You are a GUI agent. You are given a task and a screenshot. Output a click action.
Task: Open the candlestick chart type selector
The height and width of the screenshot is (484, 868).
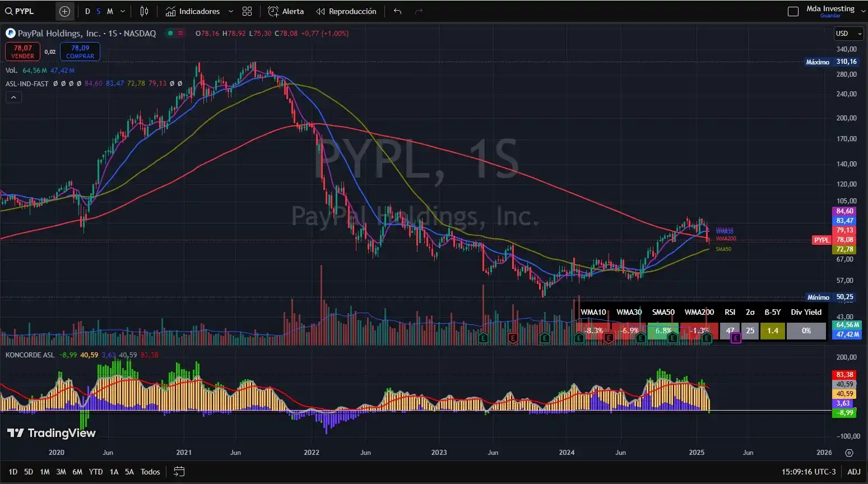pos(144,11)
